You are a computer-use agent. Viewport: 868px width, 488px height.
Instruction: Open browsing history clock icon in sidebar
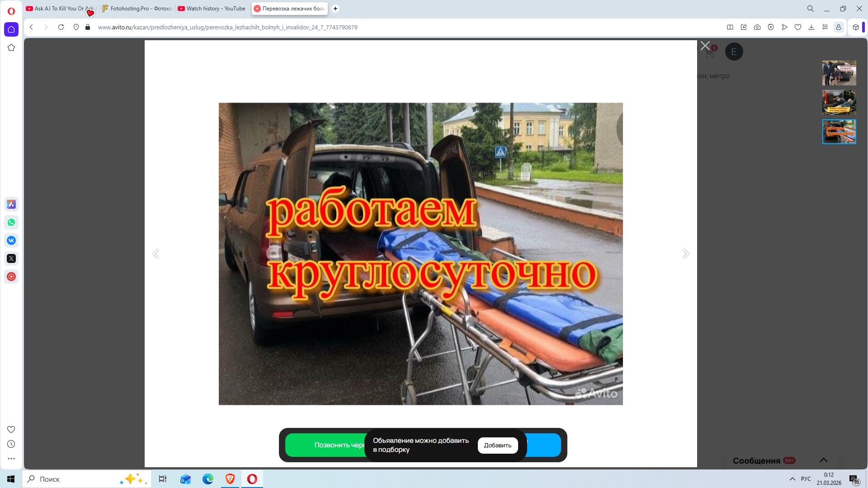11,444
